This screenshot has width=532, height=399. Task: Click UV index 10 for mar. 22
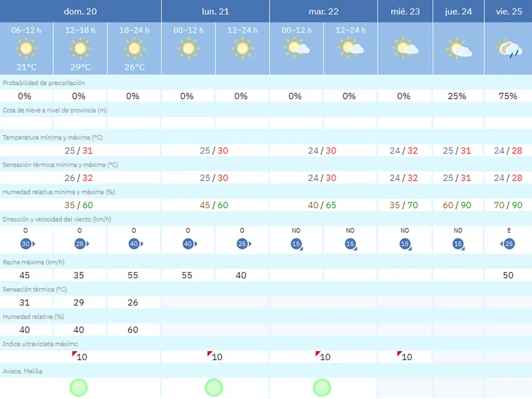325,357
